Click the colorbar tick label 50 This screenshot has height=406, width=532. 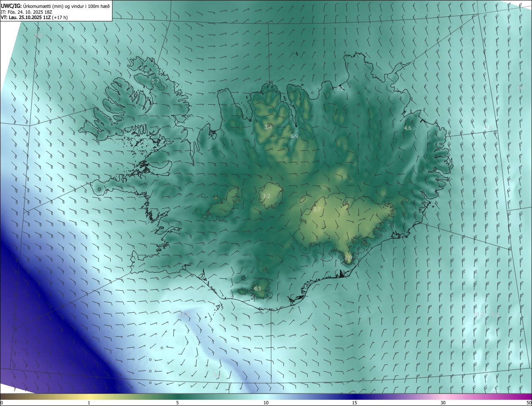pyautogui.click(x=529, y=403)
